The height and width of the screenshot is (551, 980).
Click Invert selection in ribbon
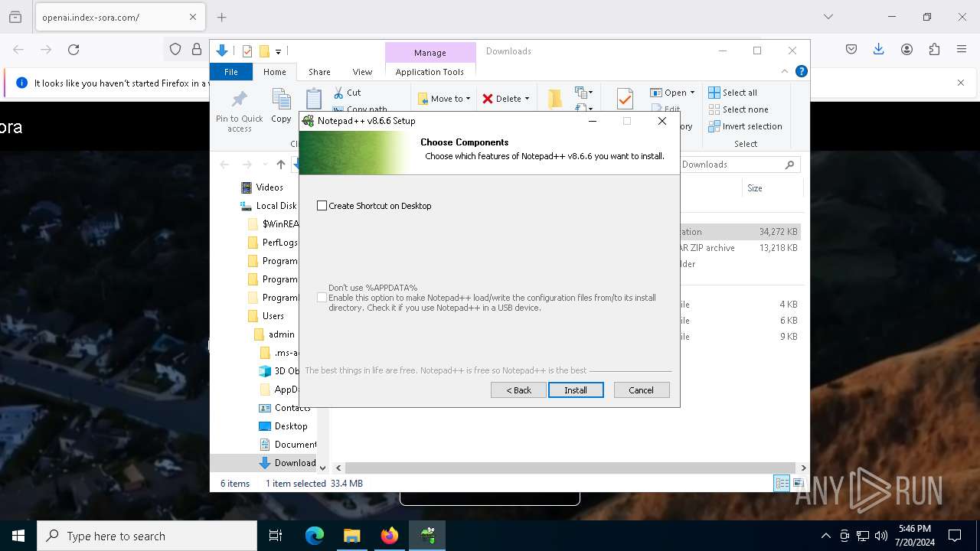pos(745,126)
